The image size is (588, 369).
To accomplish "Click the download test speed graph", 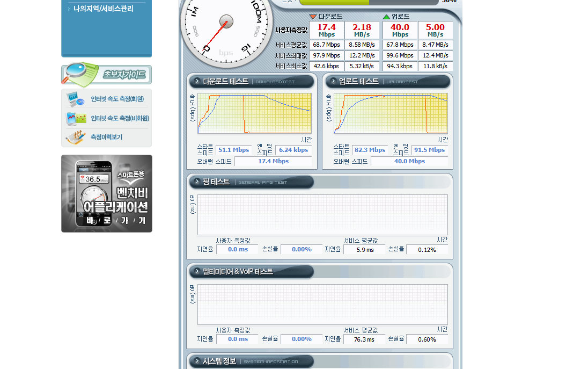I will point(255,113).
